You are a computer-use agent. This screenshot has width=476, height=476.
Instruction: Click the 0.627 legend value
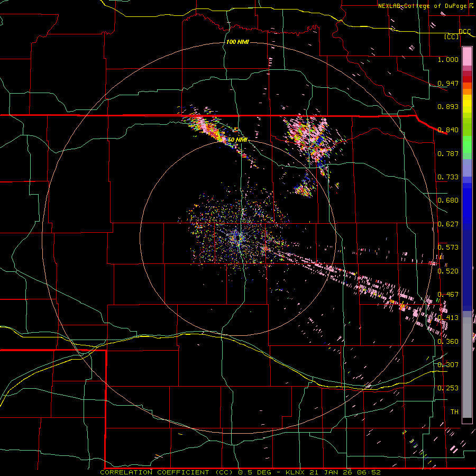(448, 224)
